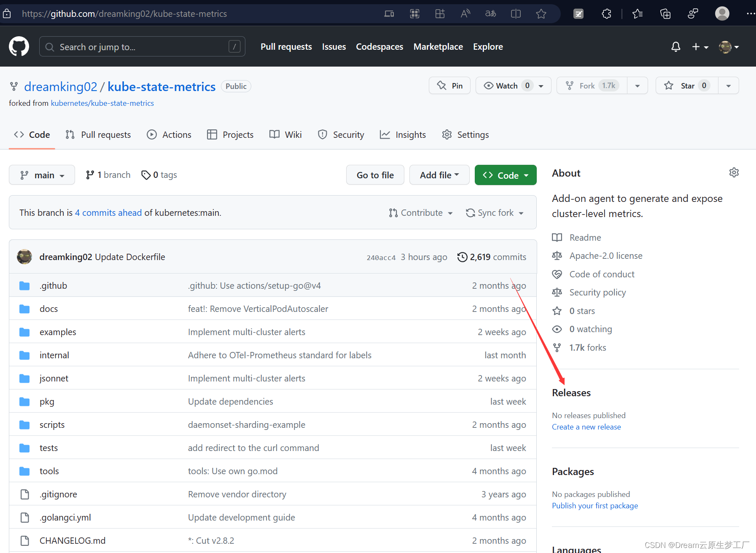
Task: Click the book icon beside Readme
Action: click(557, 238)
